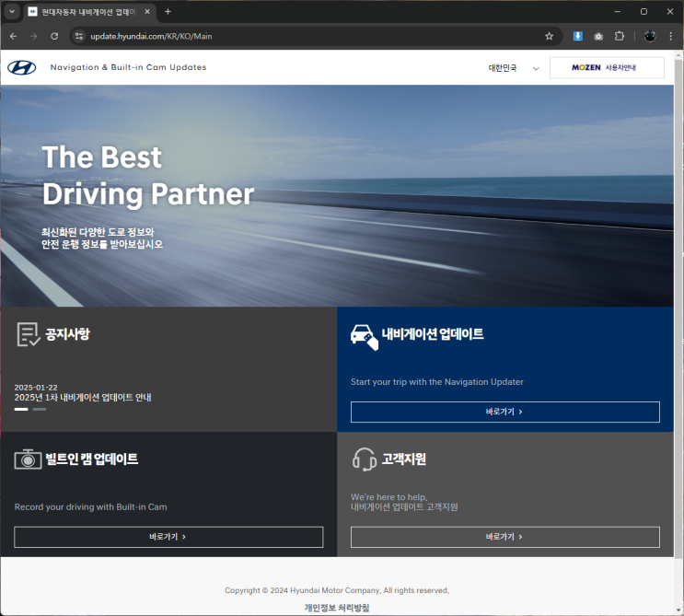The width and height of the screenshot is (684, 616).
Task: Click the headset icon beside 고객지원
Action: click(365, 459)
